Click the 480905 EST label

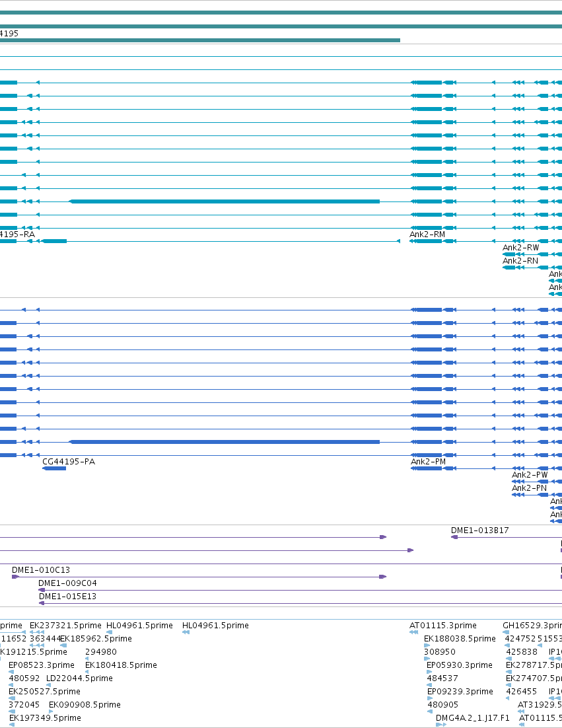click(442, 705)
